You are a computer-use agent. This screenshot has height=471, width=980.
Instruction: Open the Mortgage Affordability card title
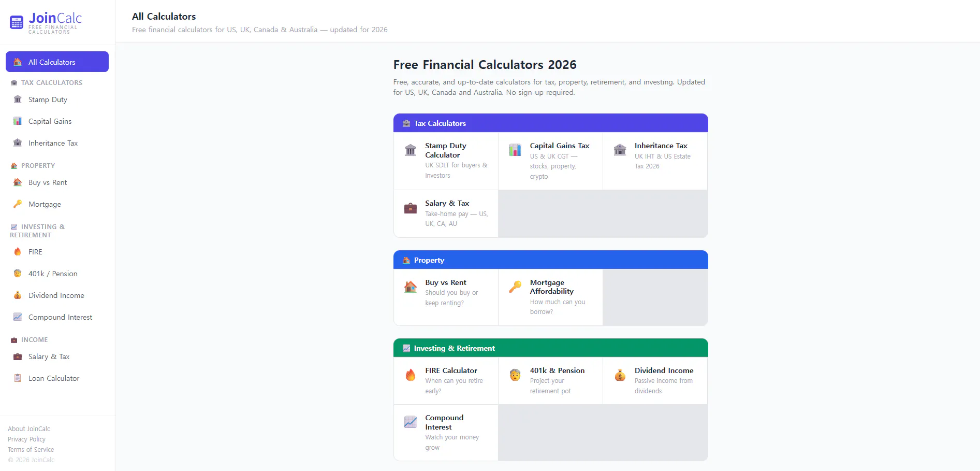click(552, 287)
